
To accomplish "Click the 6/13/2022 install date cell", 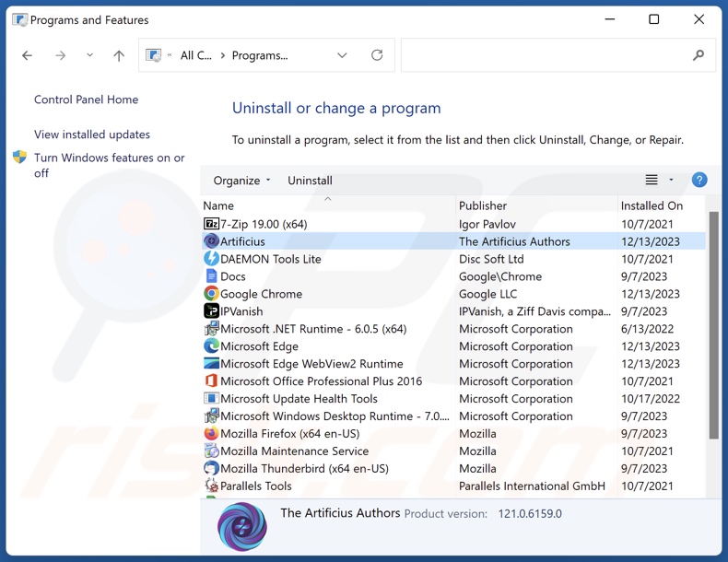I will pos(647,329).
